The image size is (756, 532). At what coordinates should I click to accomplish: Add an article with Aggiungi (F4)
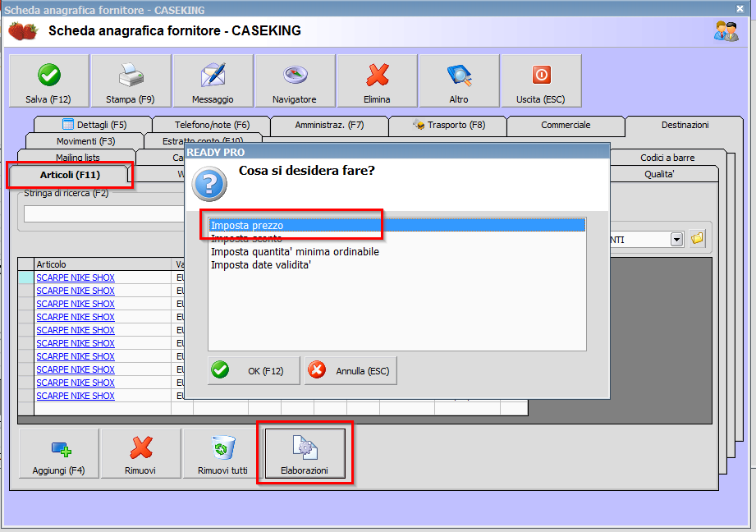[59, 453]
